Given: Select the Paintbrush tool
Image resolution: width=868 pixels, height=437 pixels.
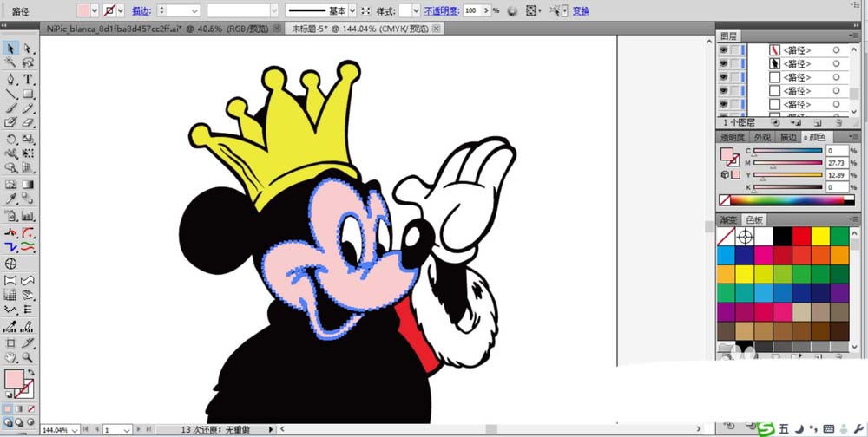Looking at the screenshot, I should [x=10, y=108].
